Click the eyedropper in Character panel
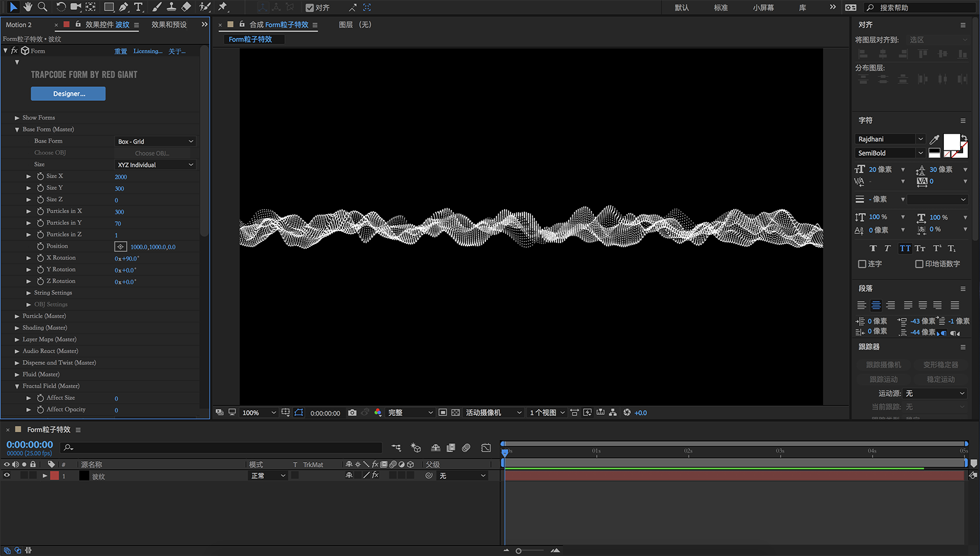Image resolution: width=980 pixels, height=556 pixels. click(935, 139)
